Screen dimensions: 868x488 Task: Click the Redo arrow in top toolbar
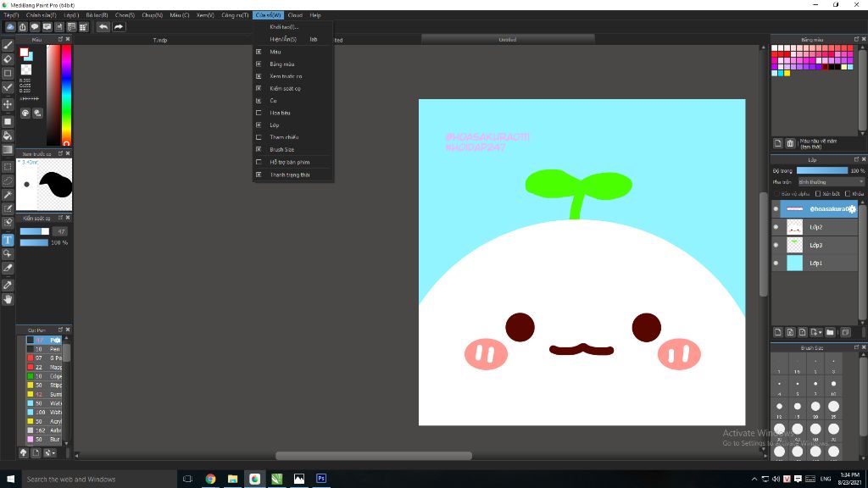click(x=119, y=26)
